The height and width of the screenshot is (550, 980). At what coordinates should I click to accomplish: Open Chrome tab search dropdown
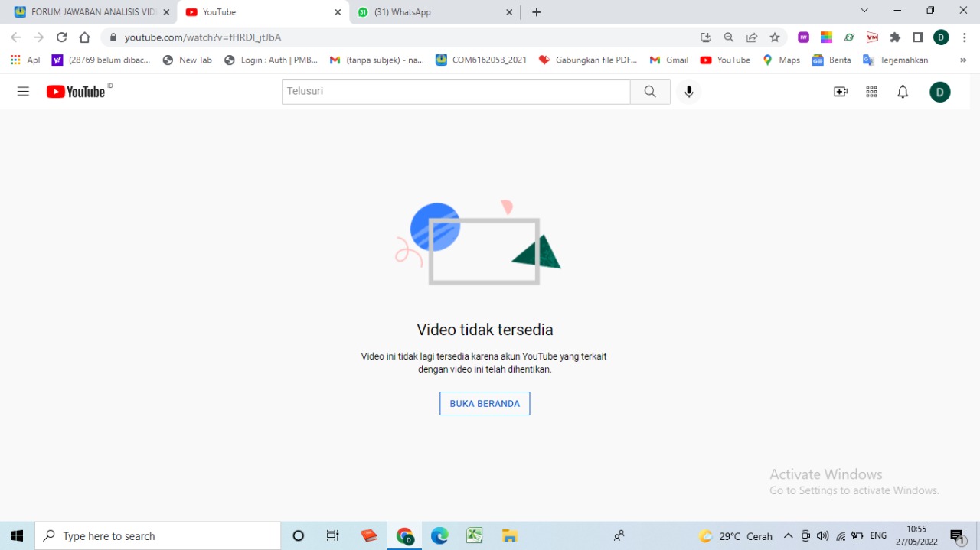(x=864, y=11)
